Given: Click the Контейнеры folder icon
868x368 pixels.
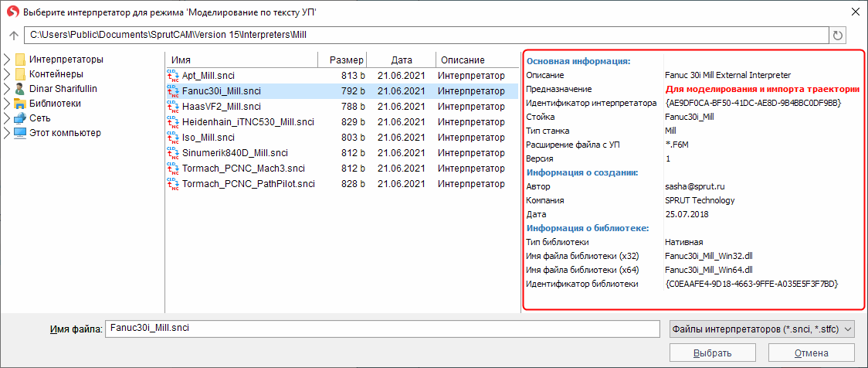Looking at the screenshot, I should tap(21, 73).
